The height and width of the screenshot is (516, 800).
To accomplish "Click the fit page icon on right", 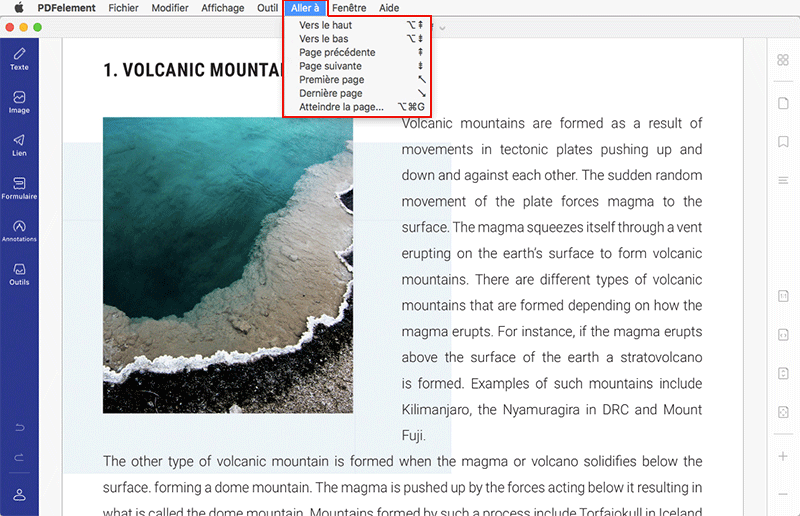I will pyautogui.click(x=783, y=374).
